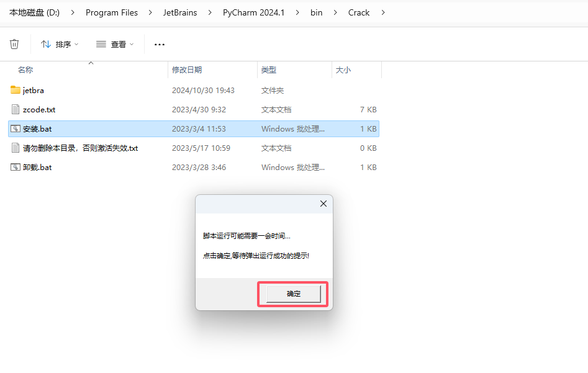Click the 确定 button in the dialog

(x=293, y=294)
